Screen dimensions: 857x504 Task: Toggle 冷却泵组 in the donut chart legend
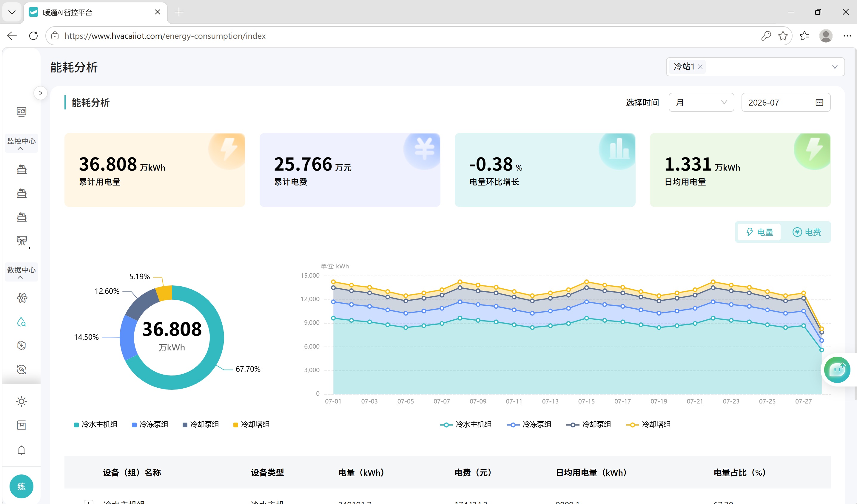point(201,424)
